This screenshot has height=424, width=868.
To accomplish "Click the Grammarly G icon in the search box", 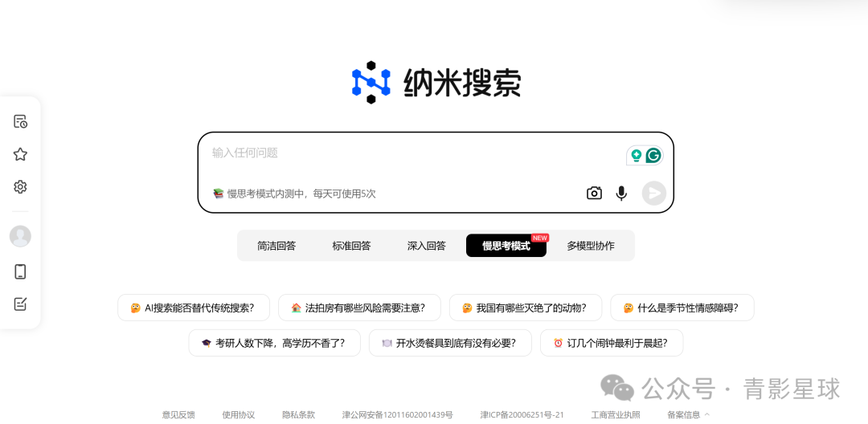I will pyautogui.click(x=653, y=155).
